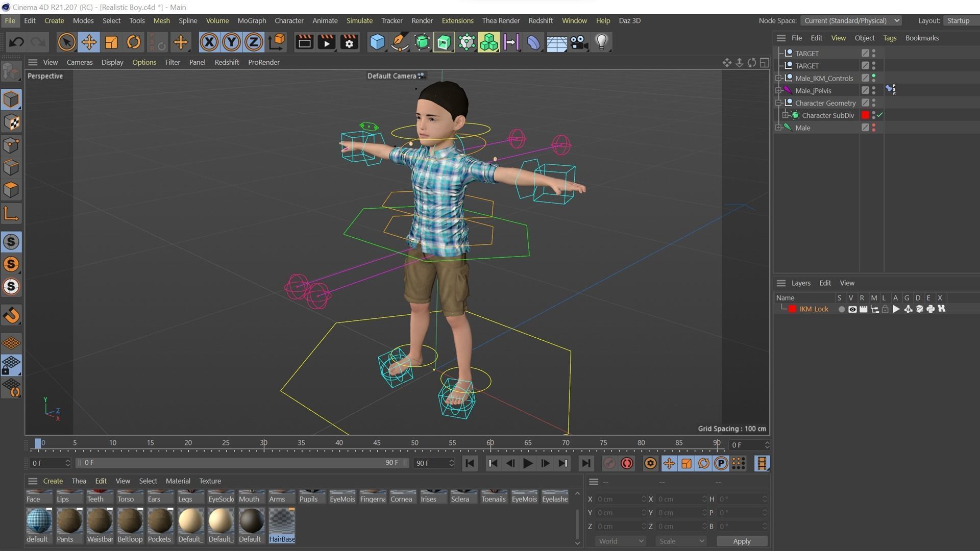Go to end of animation

click(586, 463)
